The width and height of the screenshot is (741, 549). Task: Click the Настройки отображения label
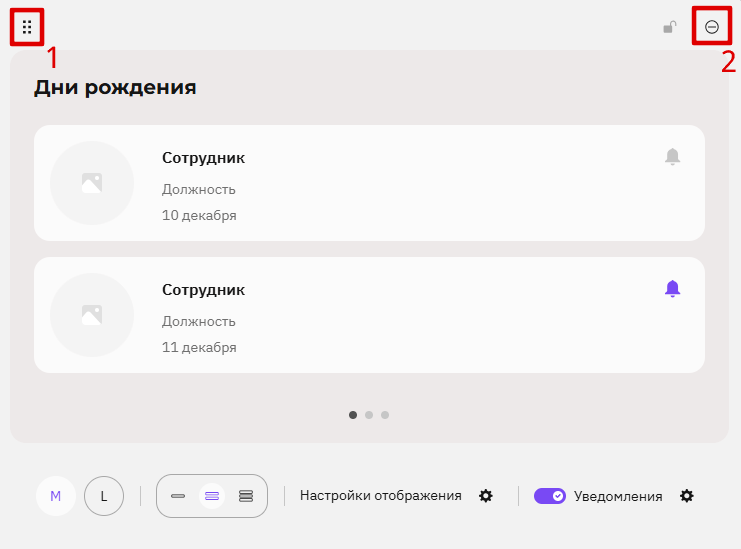pos(380,496)
